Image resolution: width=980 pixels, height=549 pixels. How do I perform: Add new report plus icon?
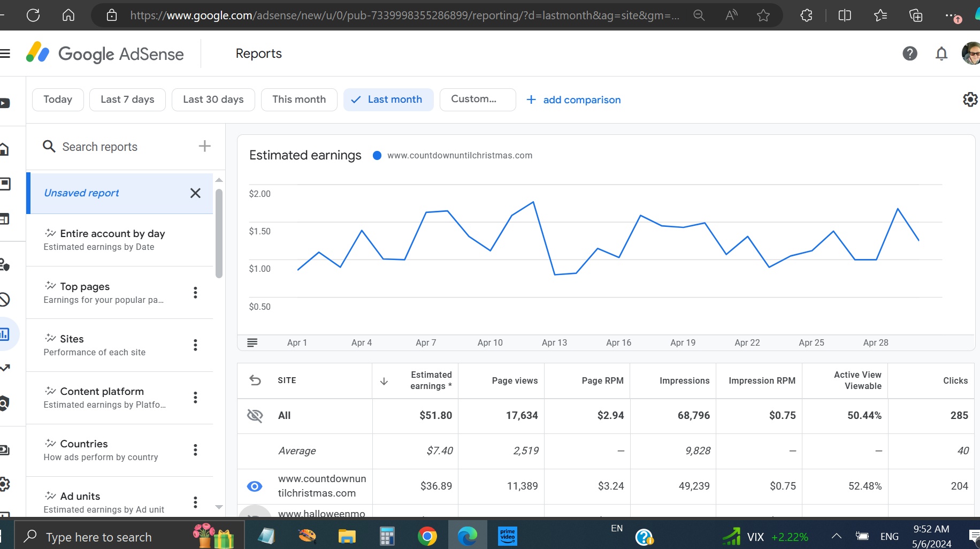(x=204, y=146)
